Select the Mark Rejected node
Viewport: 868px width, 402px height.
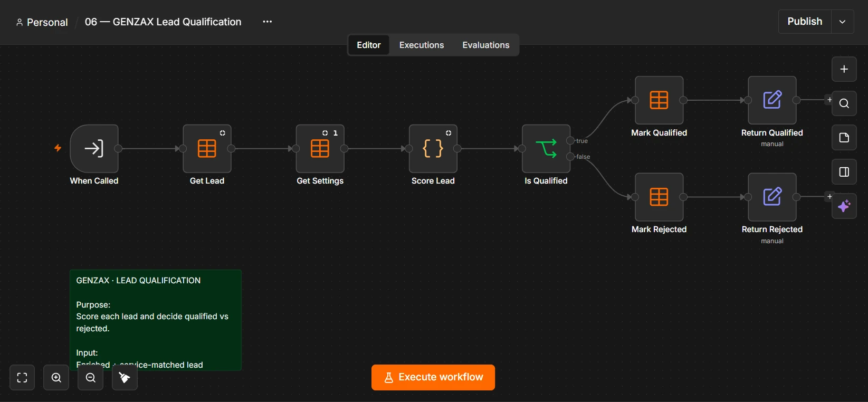point(659,197)
